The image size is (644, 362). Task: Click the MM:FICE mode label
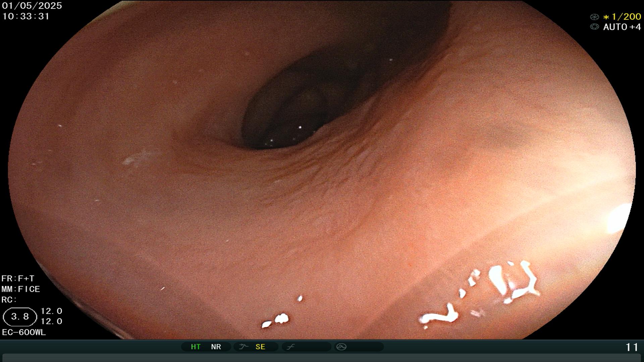coord(21,289)
